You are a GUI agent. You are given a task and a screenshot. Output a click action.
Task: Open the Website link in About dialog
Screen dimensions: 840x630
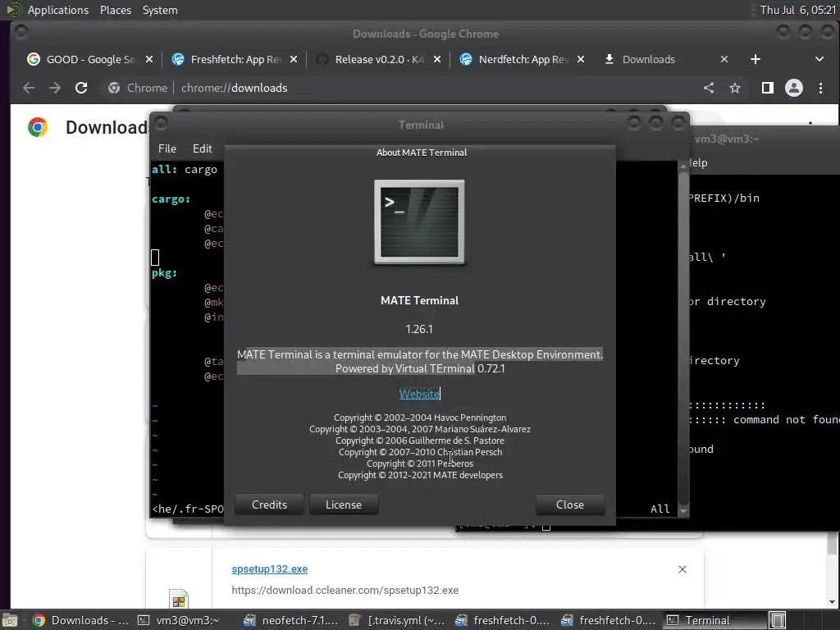point(419,394)
